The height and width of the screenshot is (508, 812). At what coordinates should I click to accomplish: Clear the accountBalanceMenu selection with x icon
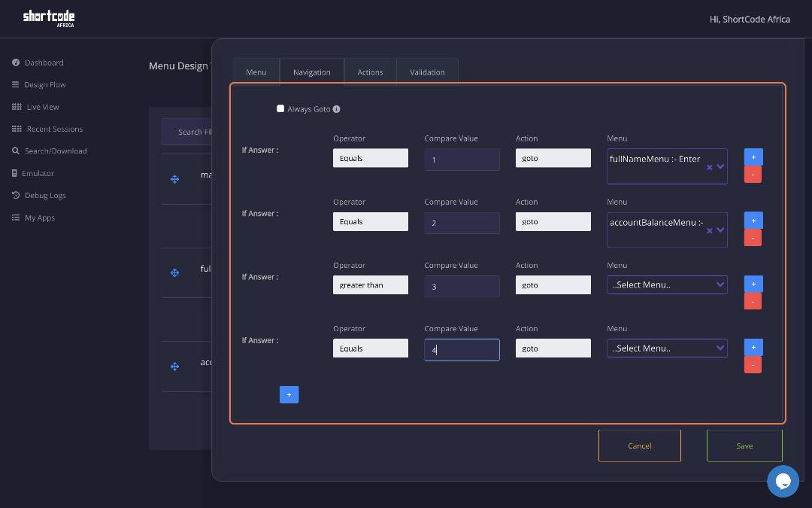tap(710, 231)
